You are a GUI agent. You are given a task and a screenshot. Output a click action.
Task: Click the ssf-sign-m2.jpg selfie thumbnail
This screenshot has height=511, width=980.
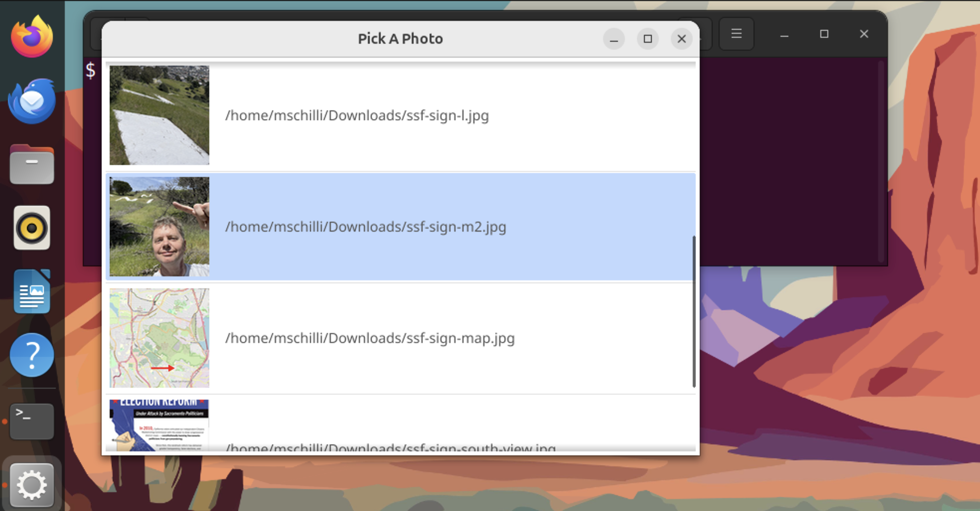point(159,227)
